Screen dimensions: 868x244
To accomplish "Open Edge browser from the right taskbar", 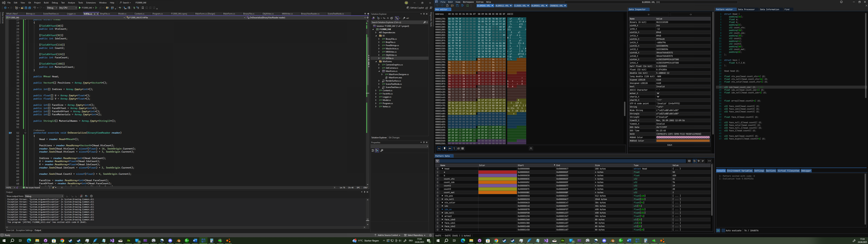I will coord(463,241).
